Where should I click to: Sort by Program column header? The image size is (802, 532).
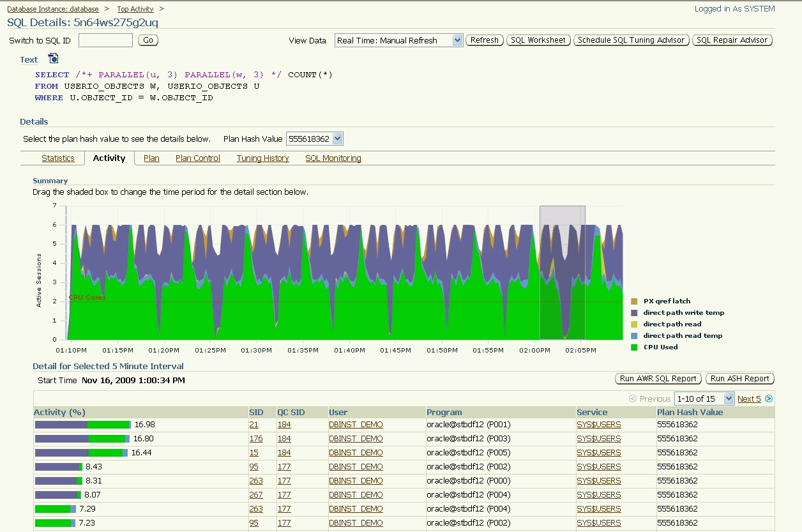click(444, 413)
